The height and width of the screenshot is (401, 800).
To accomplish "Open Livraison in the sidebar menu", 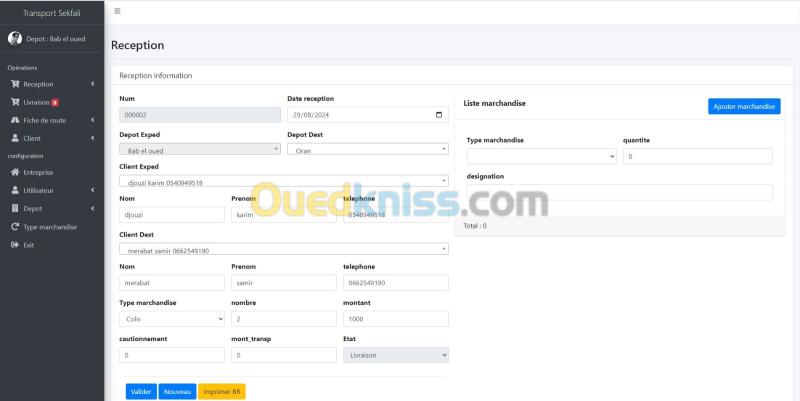I will tap(36, 103).
